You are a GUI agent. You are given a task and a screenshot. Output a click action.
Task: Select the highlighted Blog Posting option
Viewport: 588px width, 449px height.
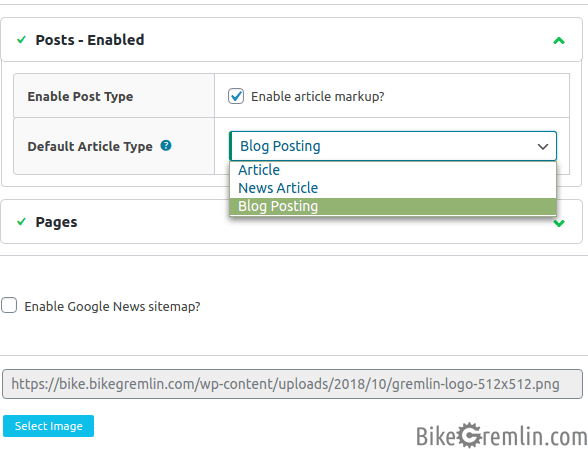click(x=393, y=206)
